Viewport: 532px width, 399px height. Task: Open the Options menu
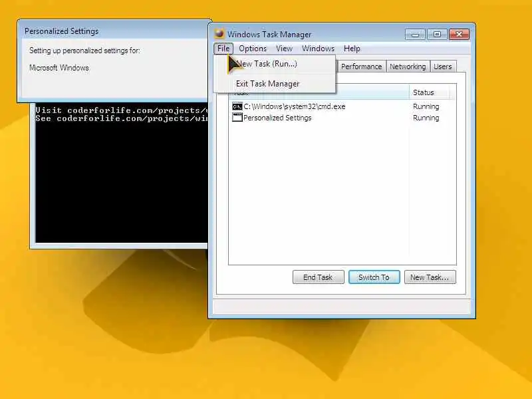click(x=253, y=49)
